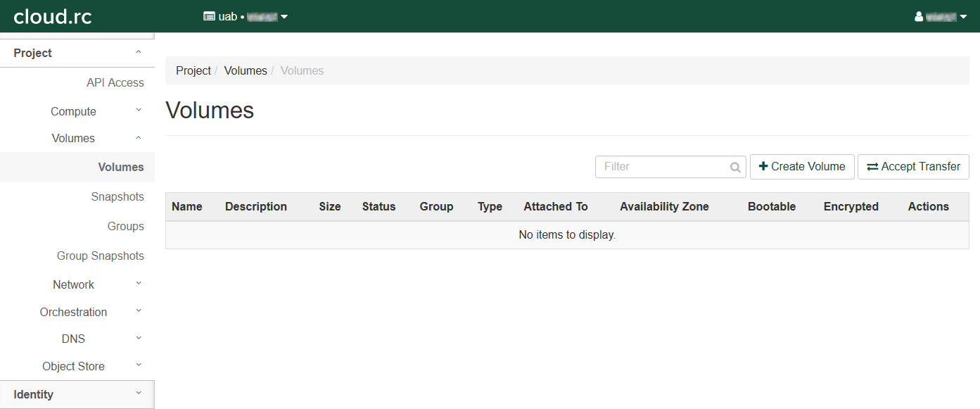Expand the Identity panel

77,394
